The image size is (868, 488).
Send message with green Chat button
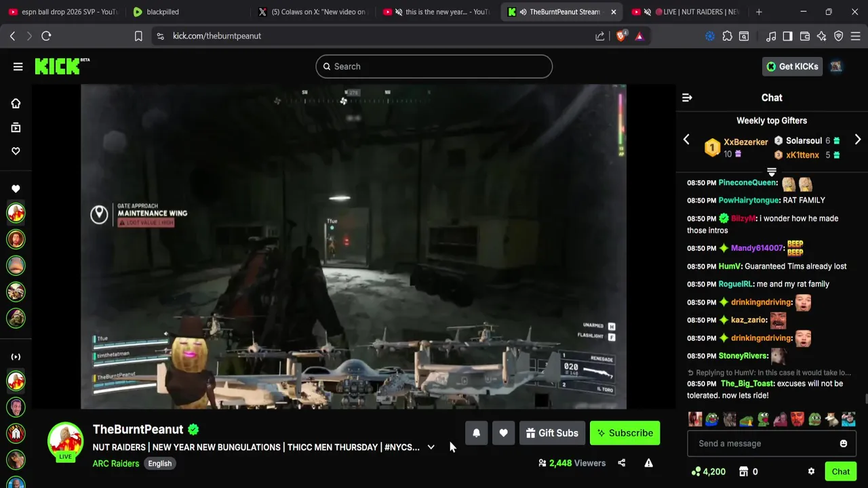[x=841, y=472]
